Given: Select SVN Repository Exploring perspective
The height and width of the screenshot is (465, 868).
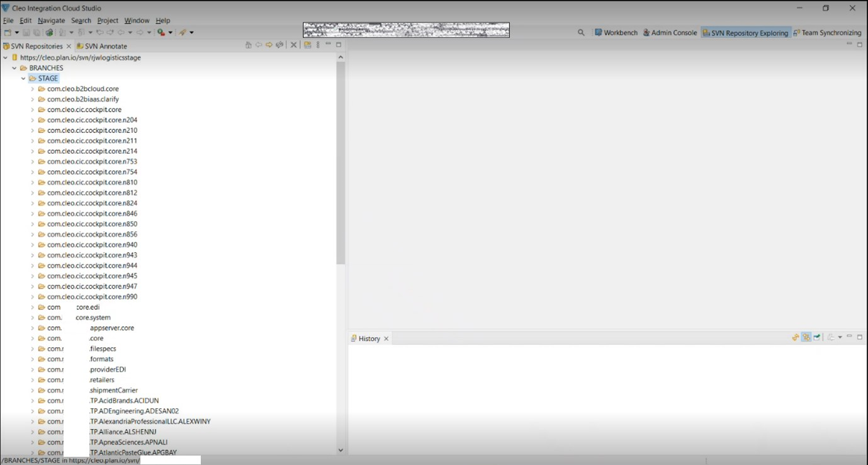Looking at the screenshot, I should coord(745,33).
